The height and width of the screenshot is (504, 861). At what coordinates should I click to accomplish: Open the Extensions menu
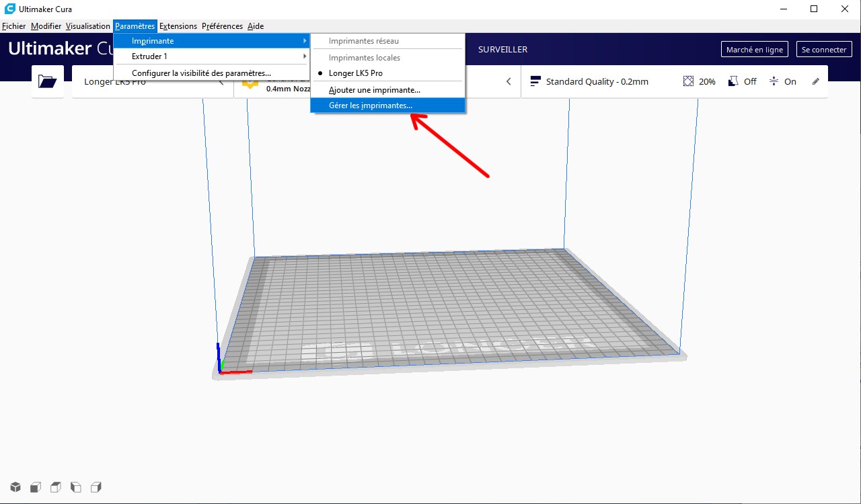178,26
